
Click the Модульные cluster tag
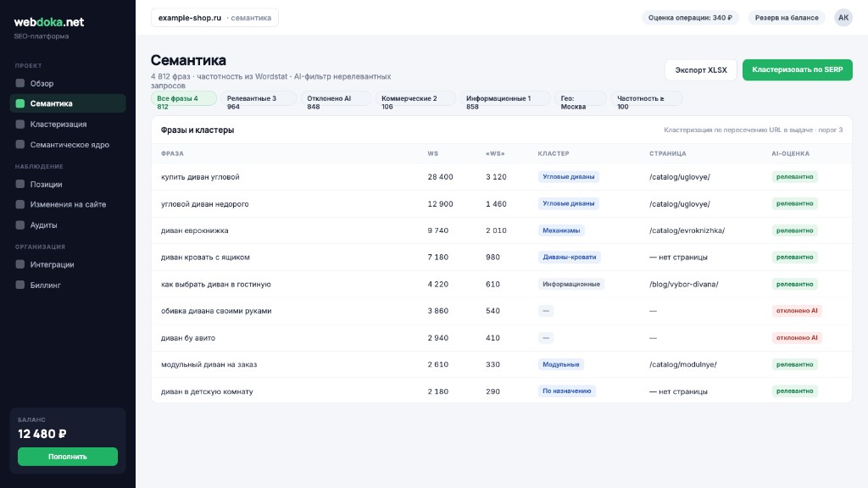561,364
